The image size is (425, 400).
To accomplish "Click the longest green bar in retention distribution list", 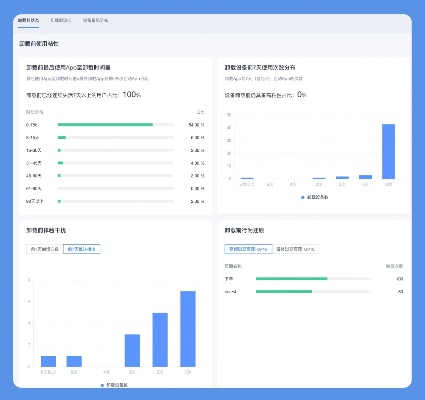I will (x=105, y=125).
